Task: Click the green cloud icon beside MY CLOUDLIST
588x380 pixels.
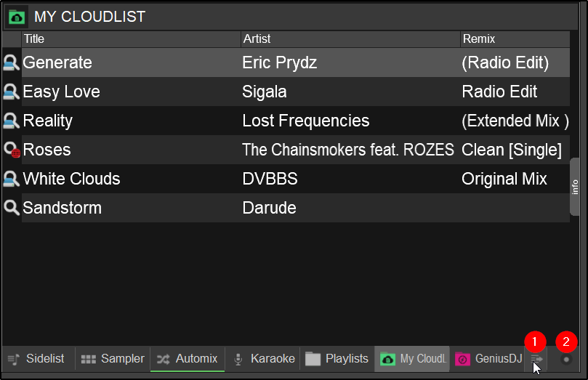Action: point(17,17)
